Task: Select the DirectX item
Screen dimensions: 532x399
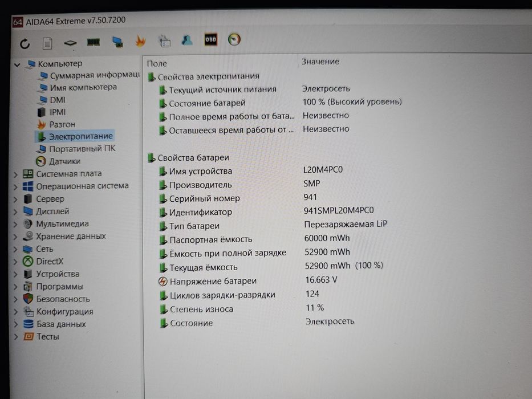Action: tap(43, 261)
